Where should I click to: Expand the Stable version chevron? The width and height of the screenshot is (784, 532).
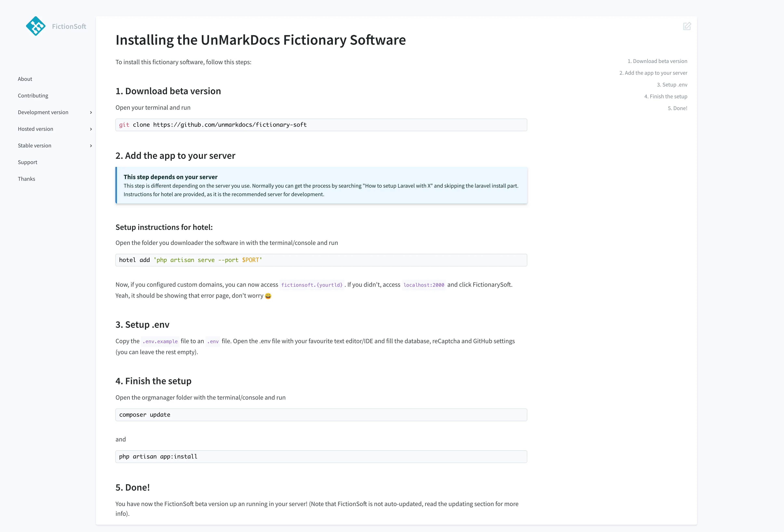tap(91, 146)
